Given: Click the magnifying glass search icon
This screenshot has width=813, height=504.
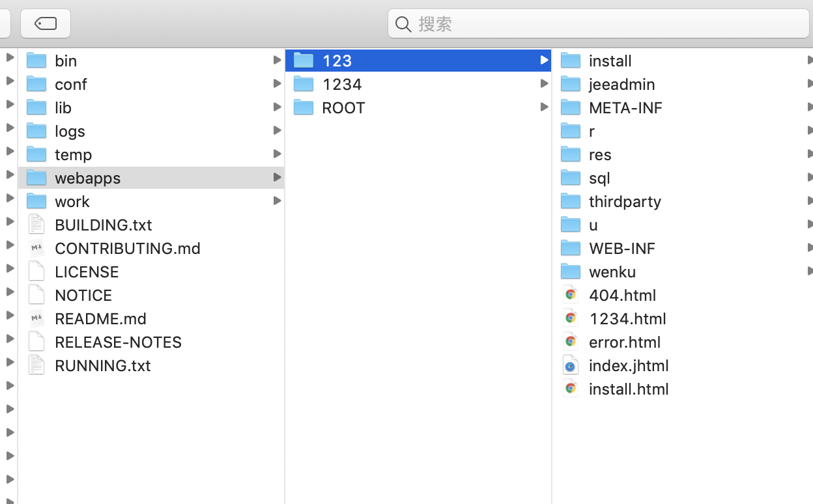Looking at the screenshot, I should 403,25.
